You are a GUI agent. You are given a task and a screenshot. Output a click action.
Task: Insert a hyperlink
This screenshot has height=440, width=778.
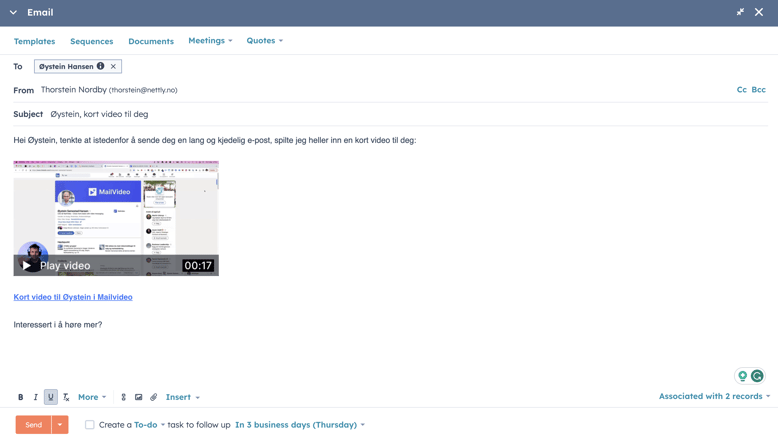(x=124, y=397)
